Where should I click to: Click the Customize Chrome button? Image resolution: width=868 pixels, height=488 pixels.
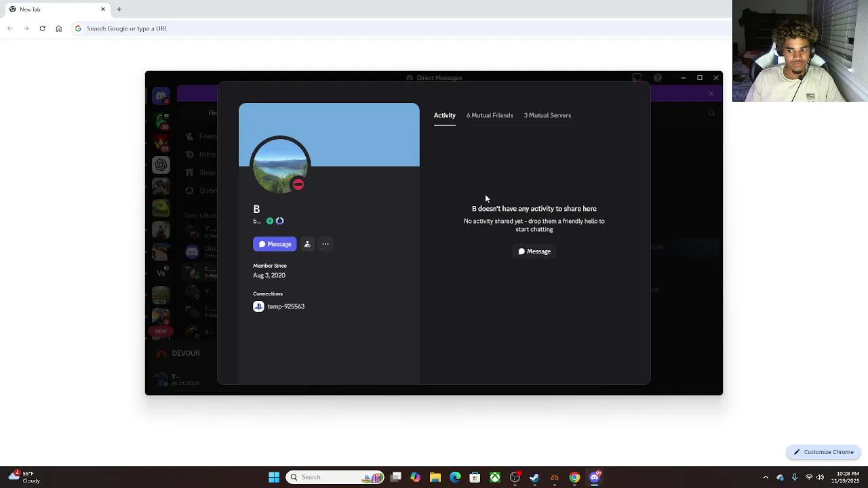tap(824, 452)
